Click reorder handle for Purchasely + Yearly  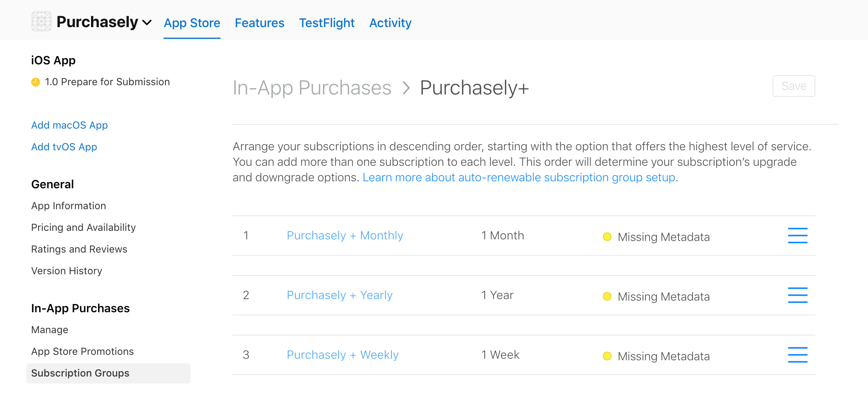click(798, 295)
